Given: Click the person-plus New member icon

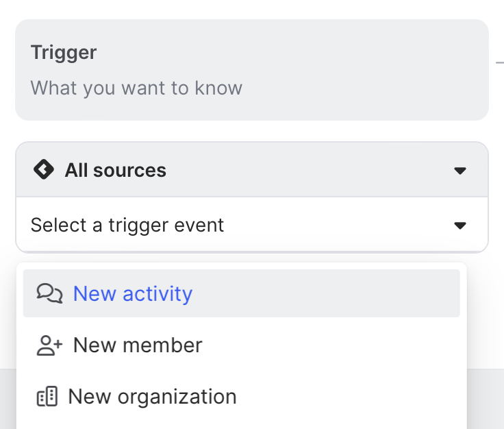Looking at the screenshot, I should 49,345.
